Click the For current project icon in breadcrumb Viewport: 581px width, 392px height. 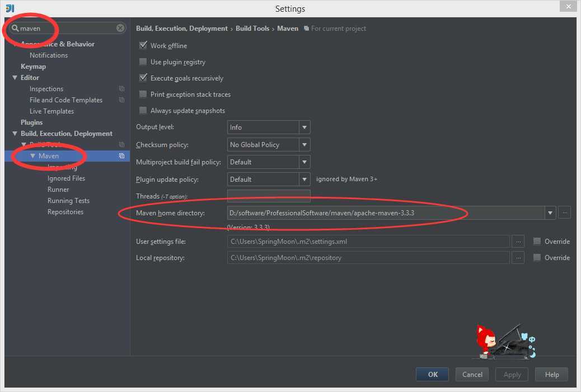306,29
